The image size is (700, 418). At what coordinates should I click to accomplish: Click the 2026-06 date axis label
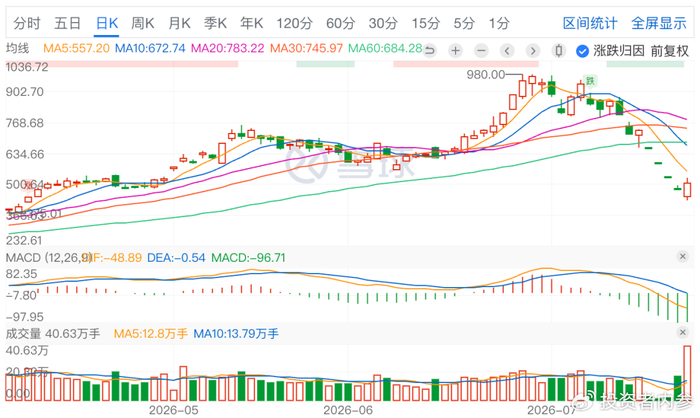tap(348, 410)
